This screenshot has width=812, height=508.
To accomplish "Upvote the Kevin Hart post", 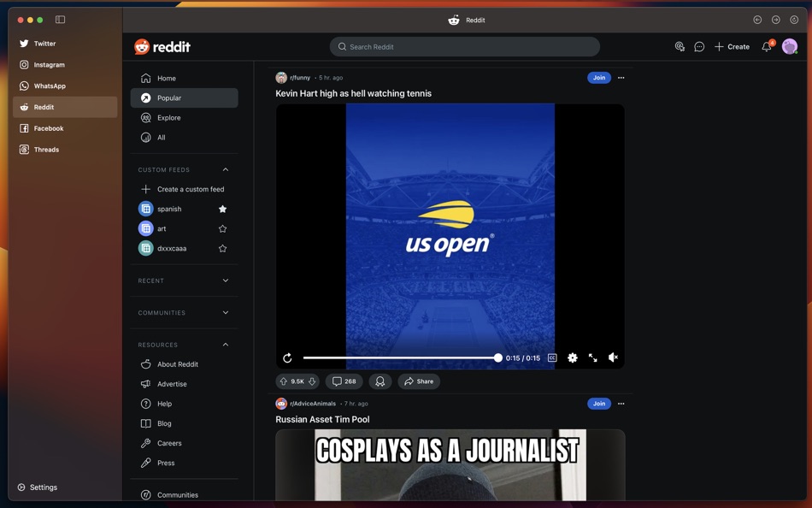I will (x=283, y=381).
